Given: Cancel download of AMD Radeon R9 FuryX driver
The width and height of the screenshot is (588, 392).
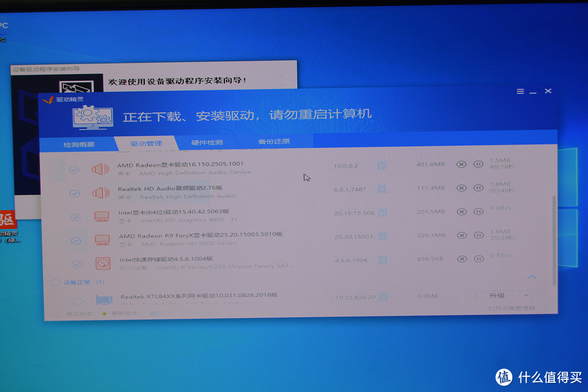Looking at the screenshot, I should pos(462,236).
